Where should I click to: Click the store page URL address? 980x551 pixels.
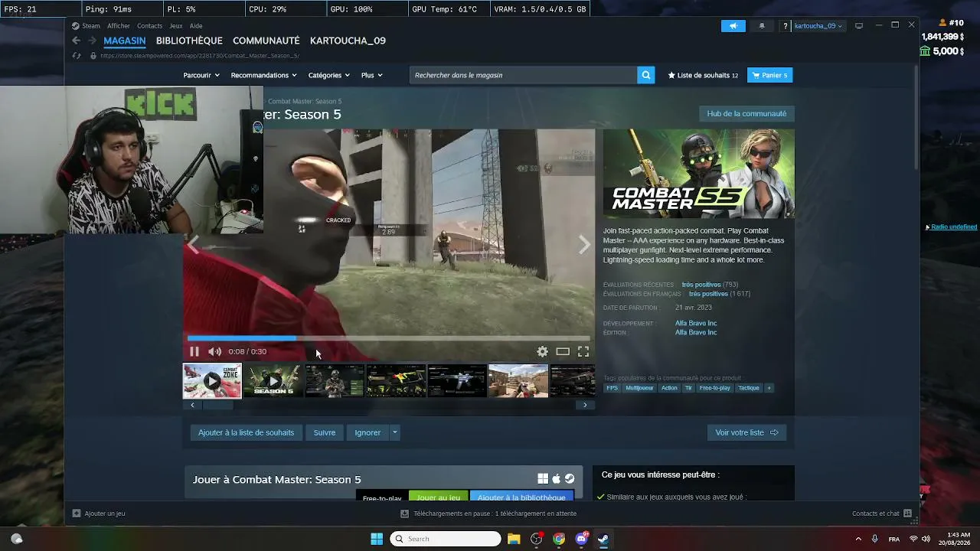tap(200, 56)
